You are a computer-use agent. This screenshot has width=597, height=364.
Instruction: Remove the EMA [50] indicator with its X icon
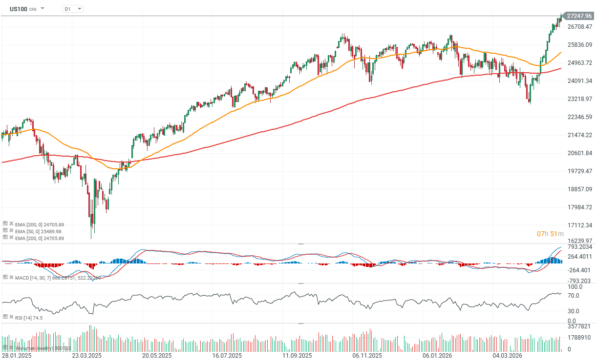click(x=11, y=230)
